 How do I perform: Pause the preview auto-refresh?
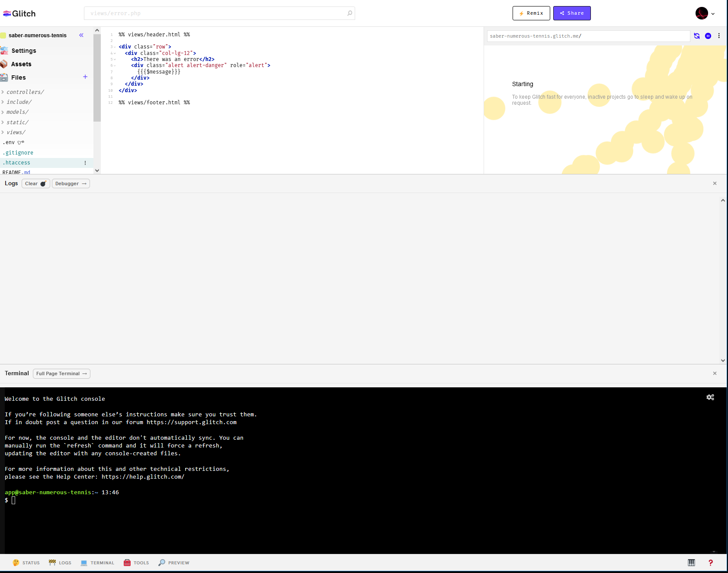pos(708,36)
